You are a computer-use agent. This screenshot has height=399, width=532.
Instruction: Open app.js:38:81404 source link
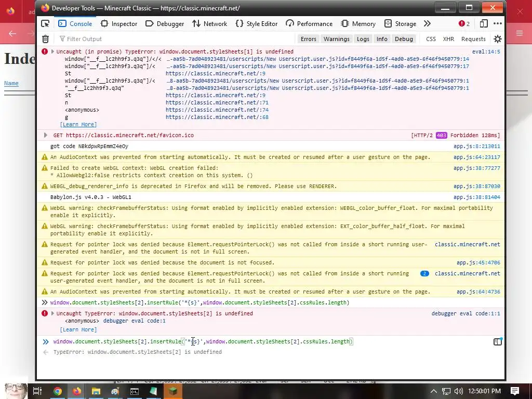[x=477, y=197]
